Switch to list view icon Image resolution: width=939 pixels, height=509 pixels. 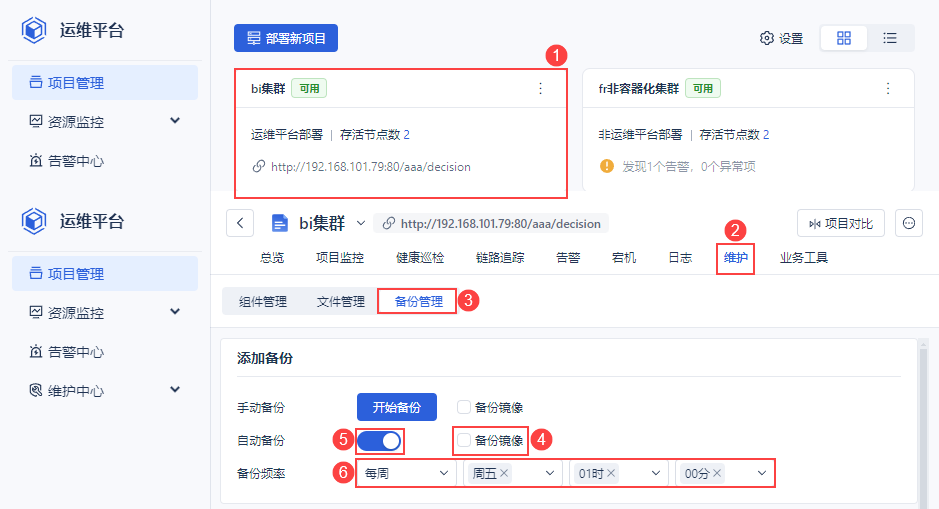coord(889,38)
